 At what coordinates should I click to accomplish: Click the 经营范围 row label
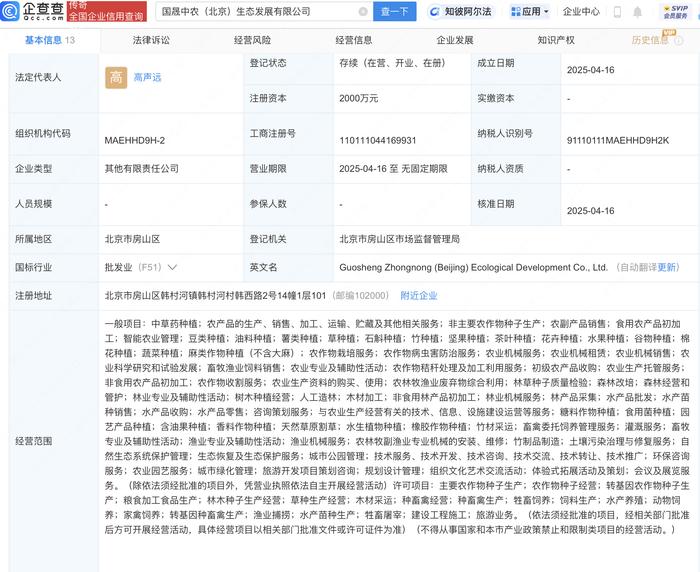(x=34, y=441)
